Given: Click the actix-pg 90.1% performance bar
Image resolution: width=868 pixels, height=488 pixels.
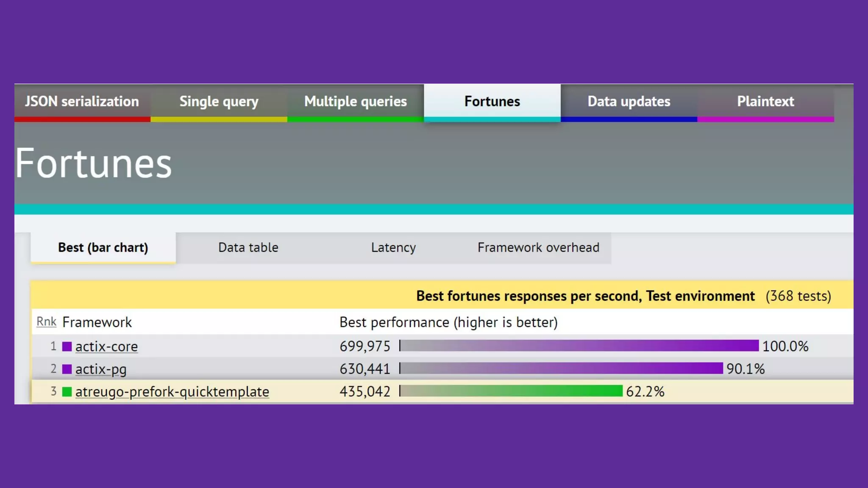Looking at the screenshot, I should pyautogui.click(x=561, y=368).
